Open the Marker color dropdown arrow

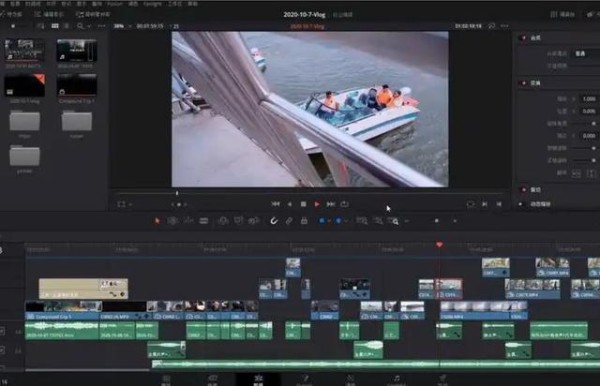[x=346, y=221]
